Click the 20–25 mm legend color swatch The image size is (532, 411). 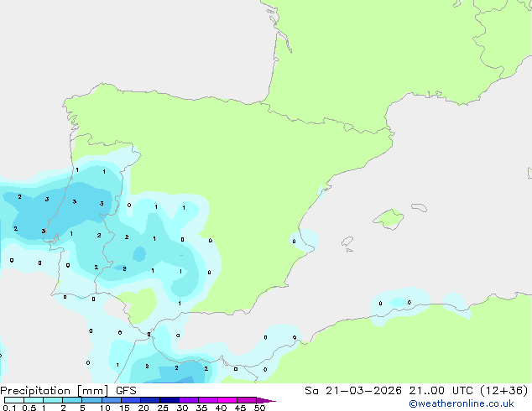coord(149,400)
